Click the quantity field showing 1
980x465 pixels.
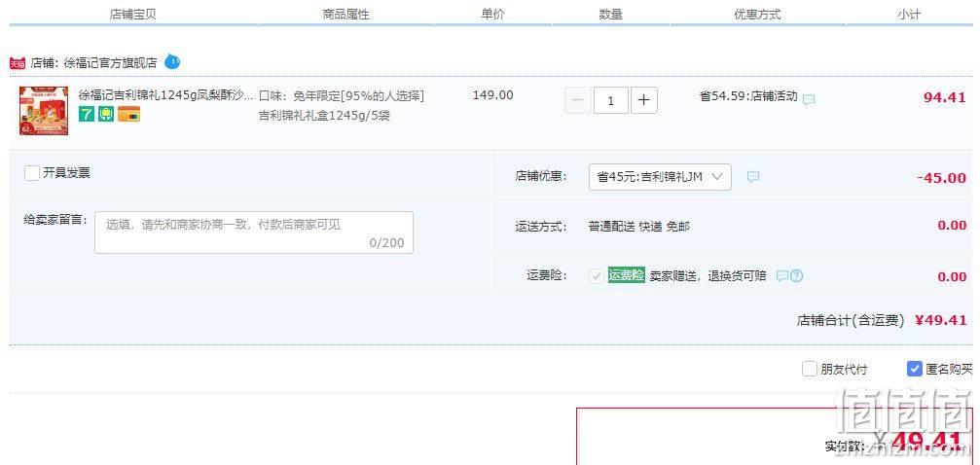[610, 100]
